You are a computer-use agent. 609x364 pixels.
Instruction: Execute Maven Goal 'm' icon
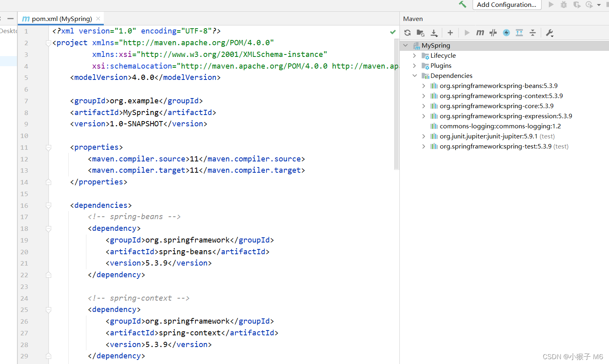pyautogui.click(x=480, y=33)
